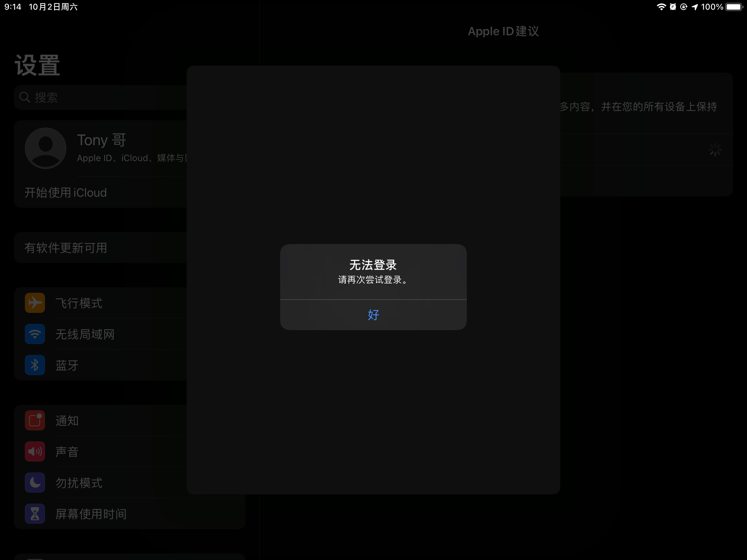Tap the Wi-Fi status bar icon

coord(661,7)
